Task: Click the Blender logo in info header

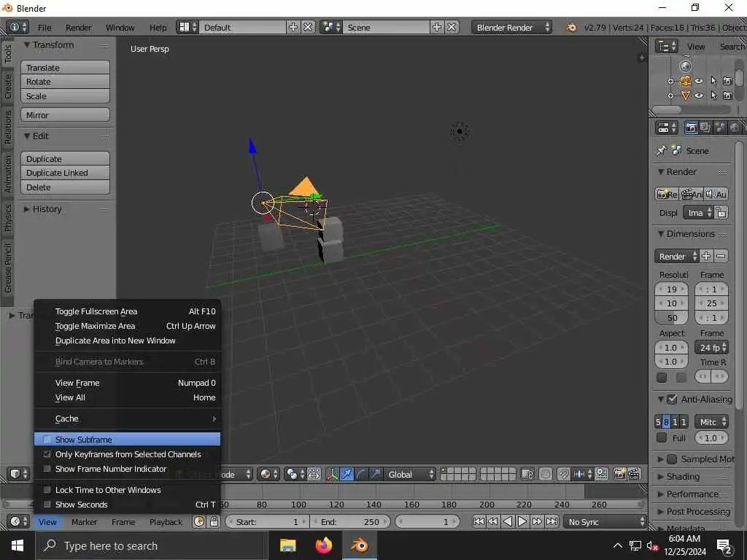Action: 570,28
